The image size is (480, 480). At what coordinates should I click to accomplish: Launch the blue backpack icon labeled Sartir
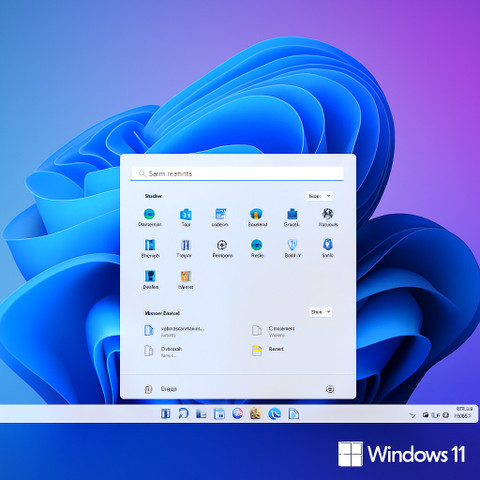[x=328, y=245]
